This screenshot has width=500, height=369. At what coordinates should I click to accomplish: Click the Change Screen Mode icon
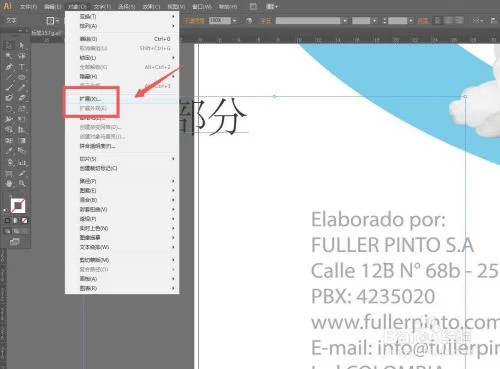click(x=14, y=242)
